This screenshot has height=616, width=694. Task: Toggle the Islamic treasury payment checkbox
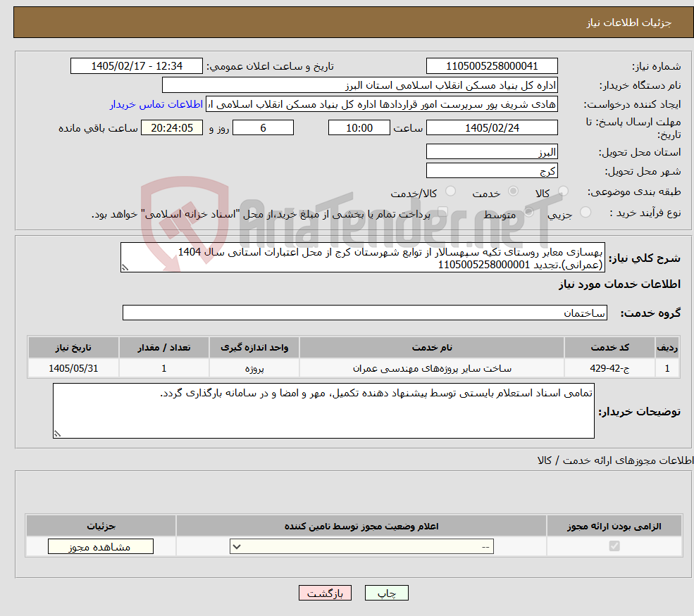(x=442, y=213)
